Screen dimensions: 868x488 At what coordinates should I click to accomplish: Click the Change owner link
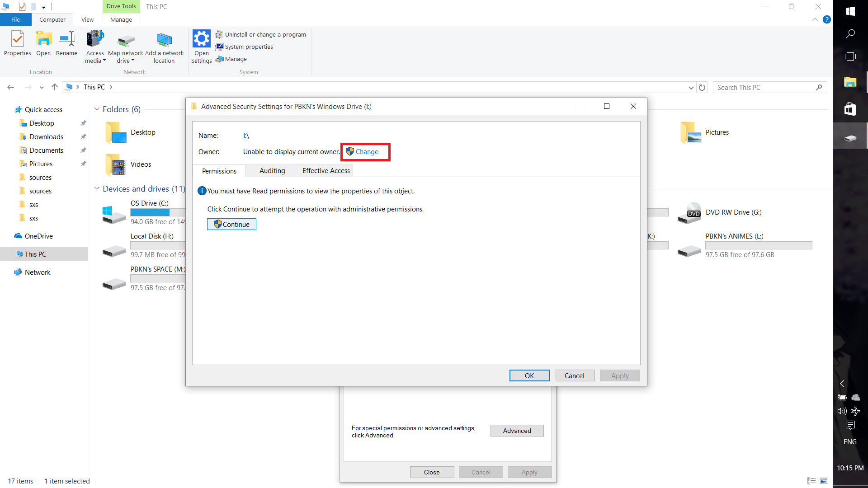pos(367,152)
